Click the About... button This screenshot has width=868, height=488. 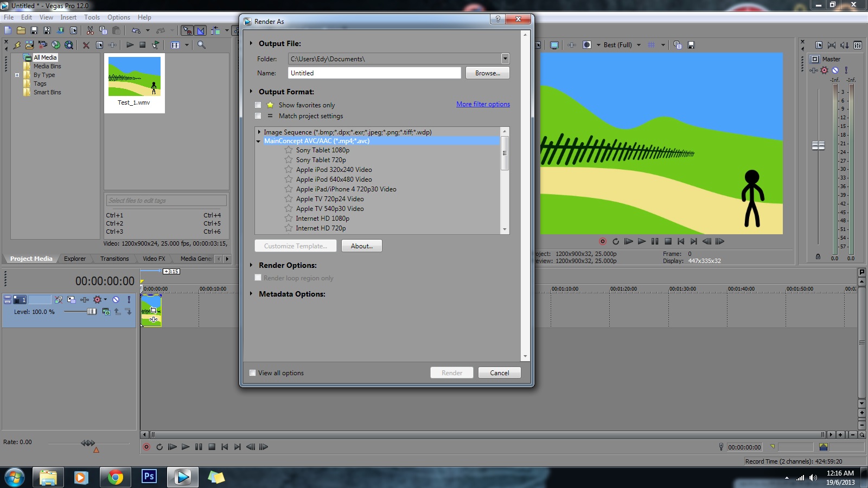pos(362,246)
